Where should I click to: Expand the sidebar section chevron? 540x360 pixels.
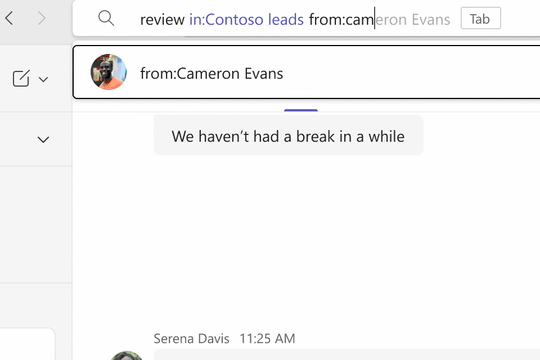[43, 140]
